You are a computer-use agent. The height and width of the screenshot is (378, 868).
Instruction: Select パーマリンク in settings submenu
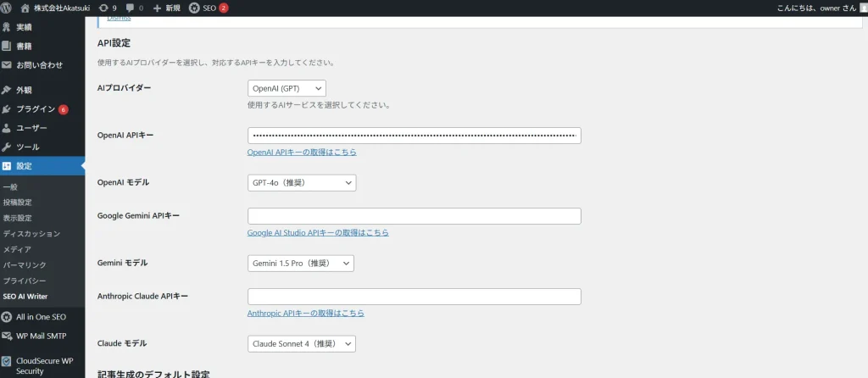point(25,265)
